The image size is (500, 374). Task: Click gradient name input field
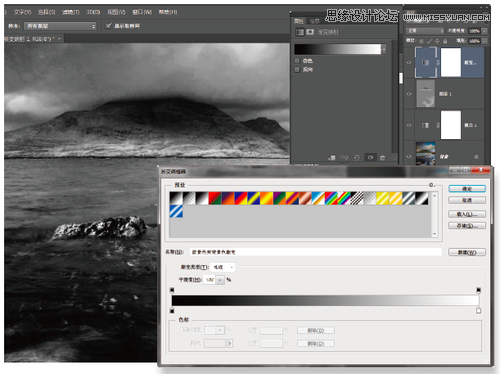pyautogui.click(x=316, y=252)
